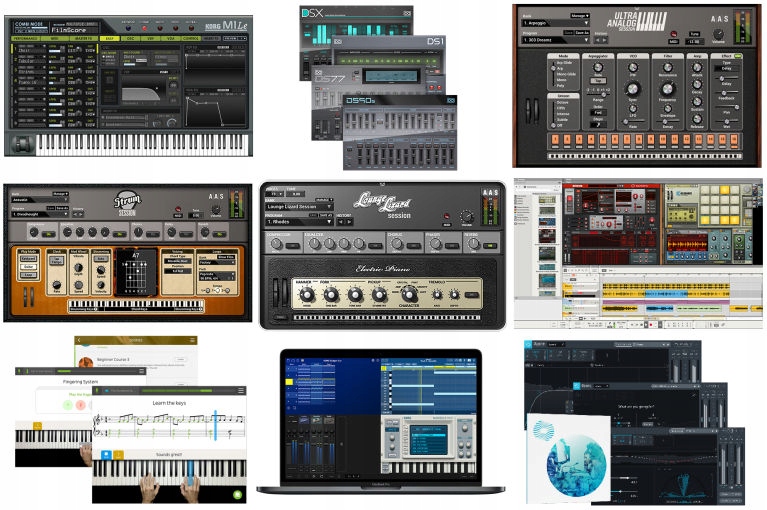Image resolution: width=767 pixels, height=510 pixels.
Task: Click the DS1 logo on the UVI synth
Action: click(434, 41)
